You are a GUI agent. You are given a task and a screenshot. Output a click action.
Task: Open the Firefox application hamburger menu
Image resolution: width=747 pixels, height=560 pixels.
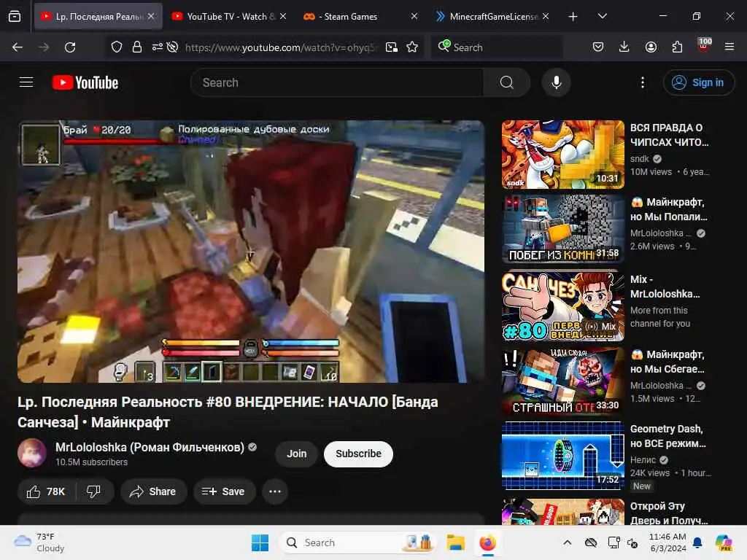[729, 47]
